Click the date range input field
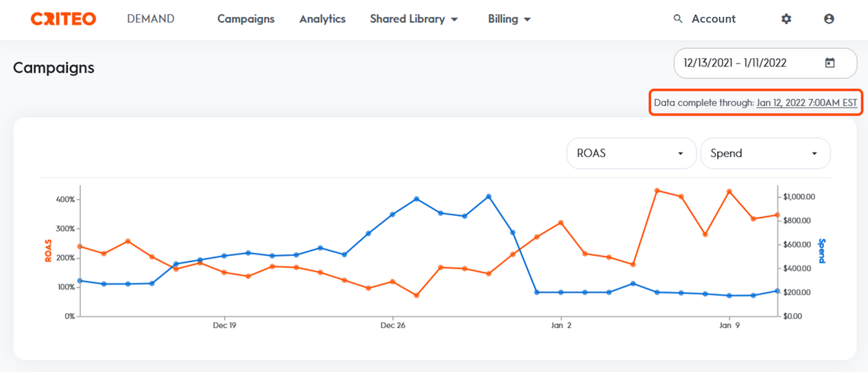The height and width of the screenshot is (372, 868). (x=746, y=63)
